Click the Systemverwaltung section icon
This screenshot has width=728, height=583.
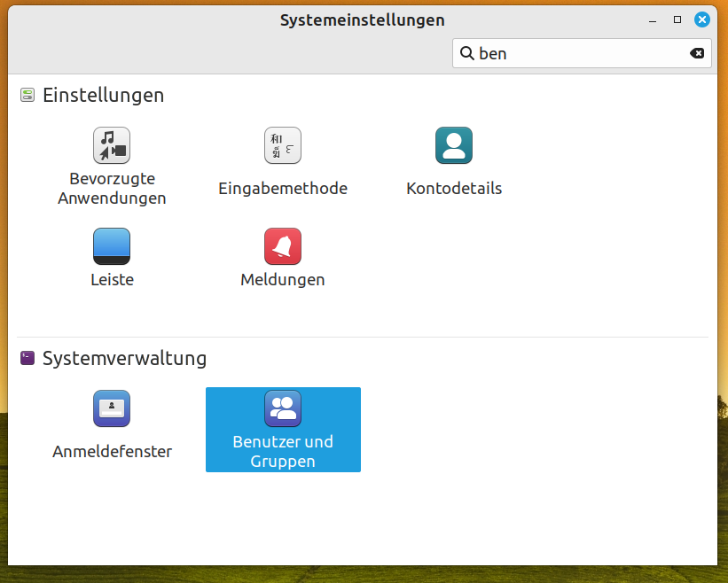pos(27,358)
